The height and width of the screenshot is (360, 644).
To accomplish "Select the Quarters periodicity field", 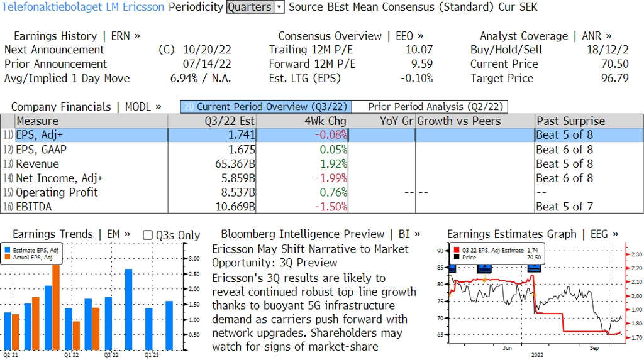I will coord(250,7).
